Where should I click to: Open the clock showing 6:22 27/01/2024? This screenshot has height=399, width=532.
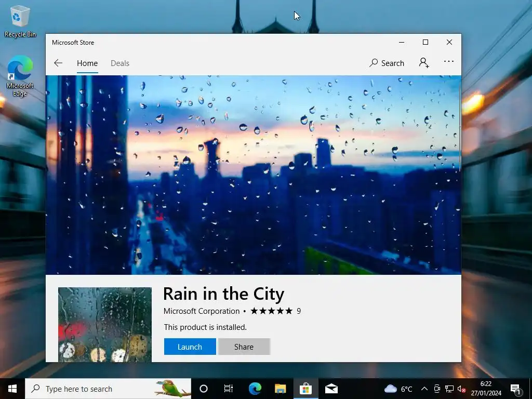pos(486,389)
